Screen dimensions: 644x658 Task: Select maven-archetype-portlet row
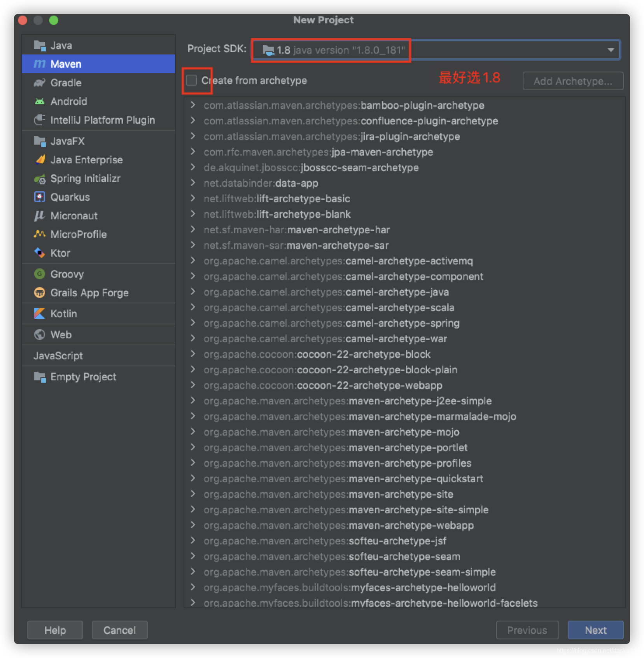[404, 448]
